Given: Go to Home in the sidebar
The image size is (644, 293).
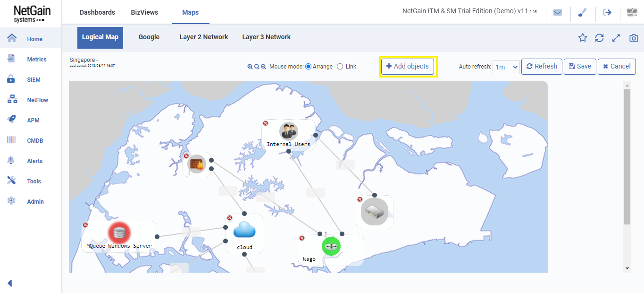Looking at the screenshot, I should click(31, 39).
